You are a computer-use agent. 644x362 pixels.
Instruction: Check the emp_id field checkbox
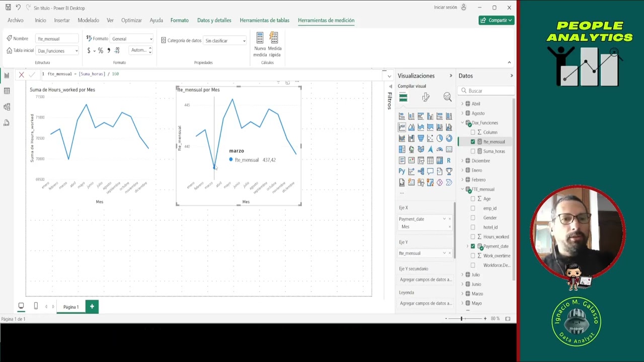(x=472, y=208)
